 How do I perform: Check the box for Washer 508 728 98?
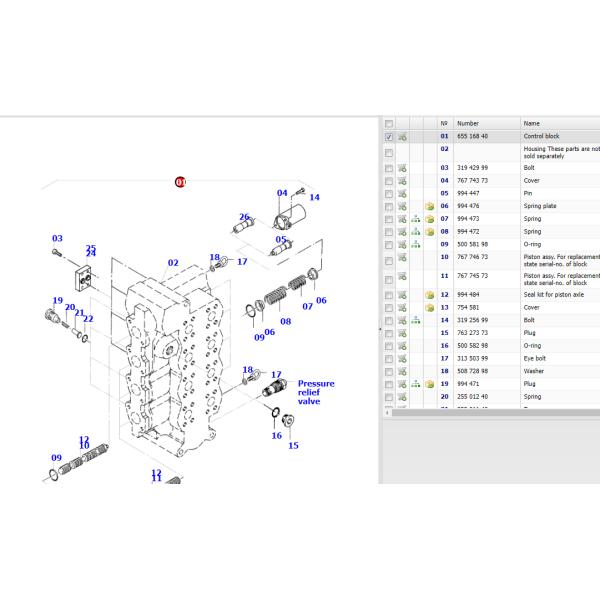[x=389, y=371]
